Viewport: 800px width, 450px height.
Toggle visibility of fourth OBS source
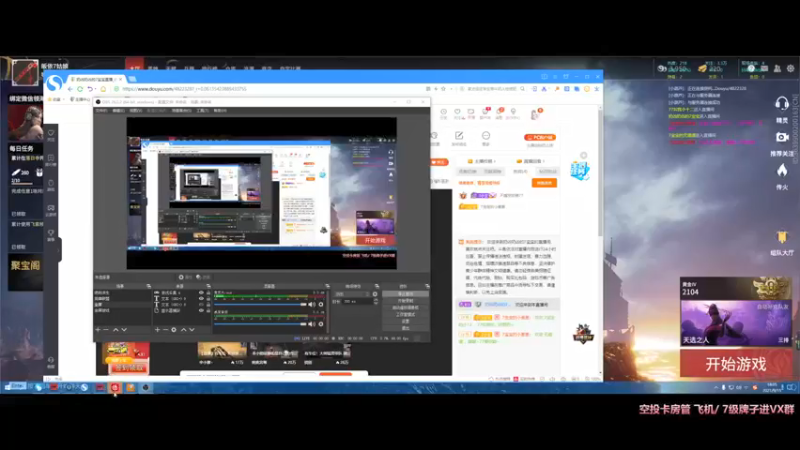click(201, 310)
